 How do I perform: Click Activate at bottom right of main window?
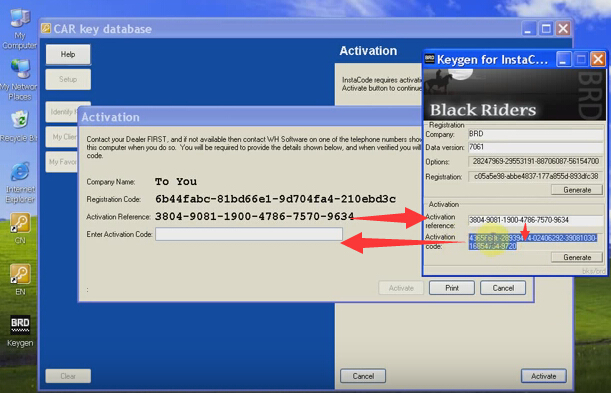[x=543, y=376]
